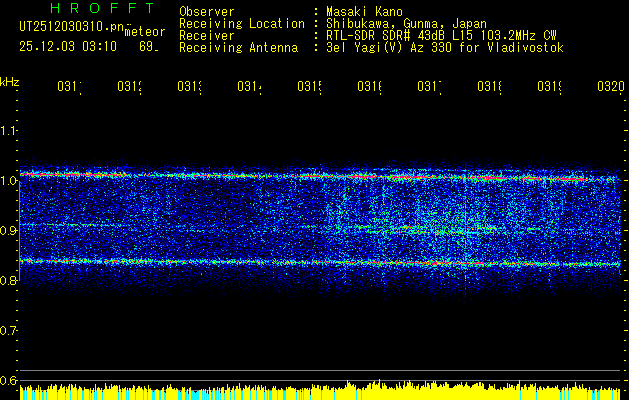
Task: Click the Receiver label
Action: click(207, 36)
